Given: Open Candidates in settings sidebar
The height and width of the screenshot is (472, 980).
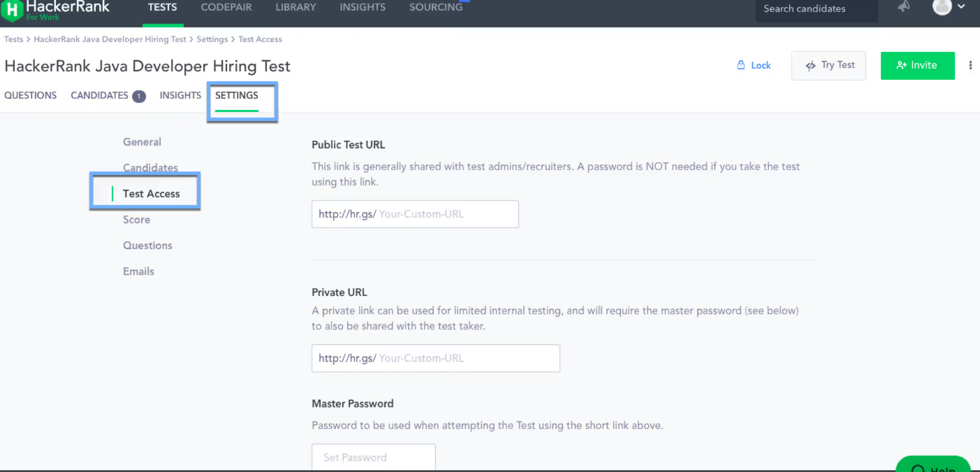Looking at the screenshot, I should 151,168.
